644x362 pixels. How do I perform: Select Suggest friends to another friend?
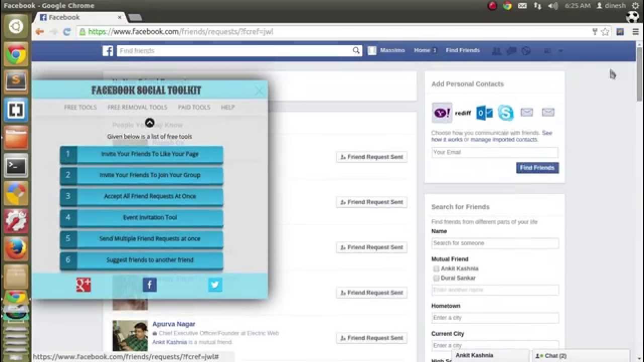click(x=141, y=260)
